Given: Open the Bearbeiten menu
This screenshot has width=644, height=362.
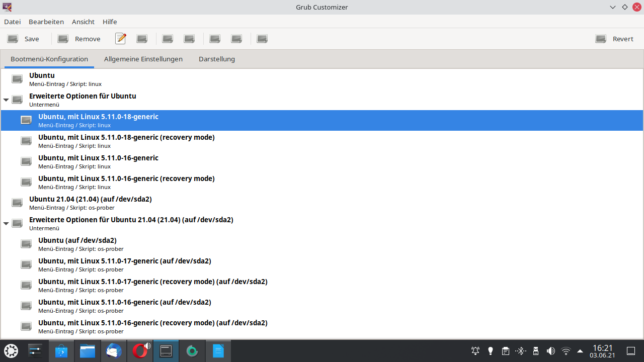Looking at the screenshot, I should coord(46,22).
